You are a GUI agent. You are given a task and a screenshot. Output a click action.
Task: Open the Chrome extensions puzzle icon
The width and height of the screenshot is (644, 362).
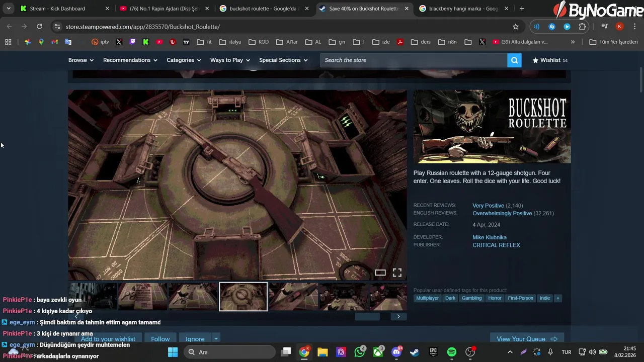coord(582,27)
